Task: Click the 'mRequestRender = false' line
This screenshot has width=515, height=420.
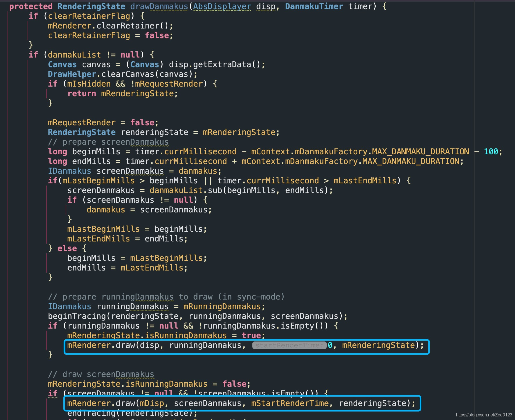Action: [x=103, y=123]
